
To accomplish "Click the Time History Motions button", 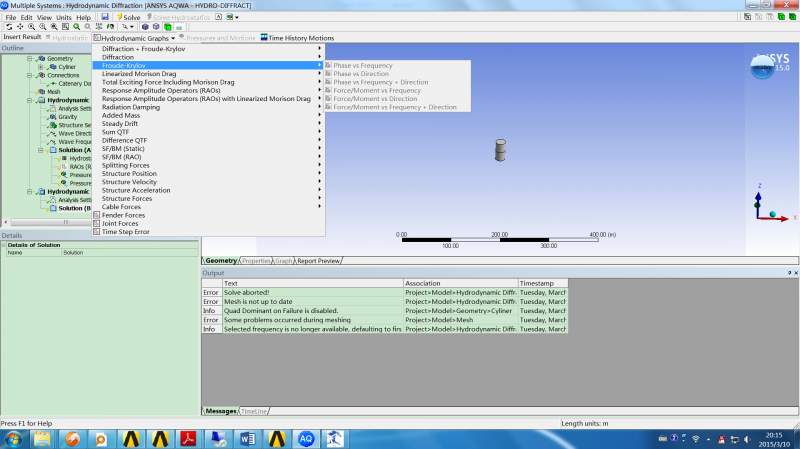I will point(297,38).
